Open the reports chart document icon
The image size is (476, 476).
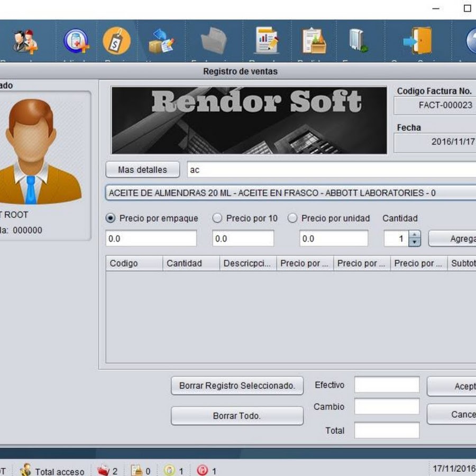[x=267, y=41]
